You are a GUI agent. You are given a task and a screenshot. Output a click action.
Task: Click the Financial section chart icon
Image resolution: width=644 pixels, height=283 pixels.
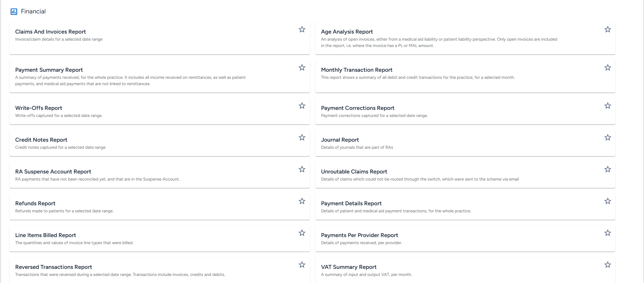[x=14, y=12]
